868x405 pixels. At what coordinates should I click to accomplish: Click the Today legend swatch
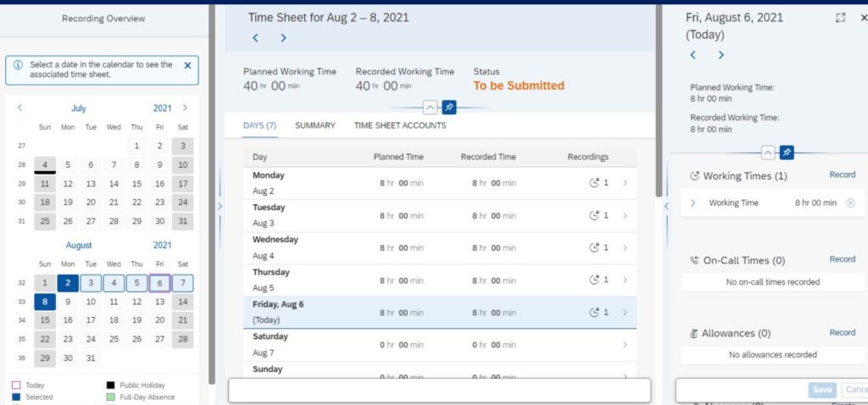[16, 385]
